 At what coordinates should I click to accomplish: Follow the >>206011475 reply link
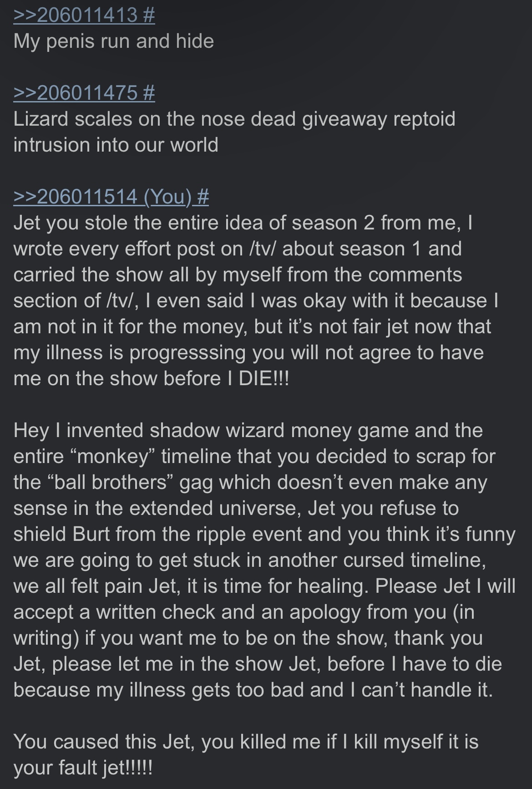point(76,93)
